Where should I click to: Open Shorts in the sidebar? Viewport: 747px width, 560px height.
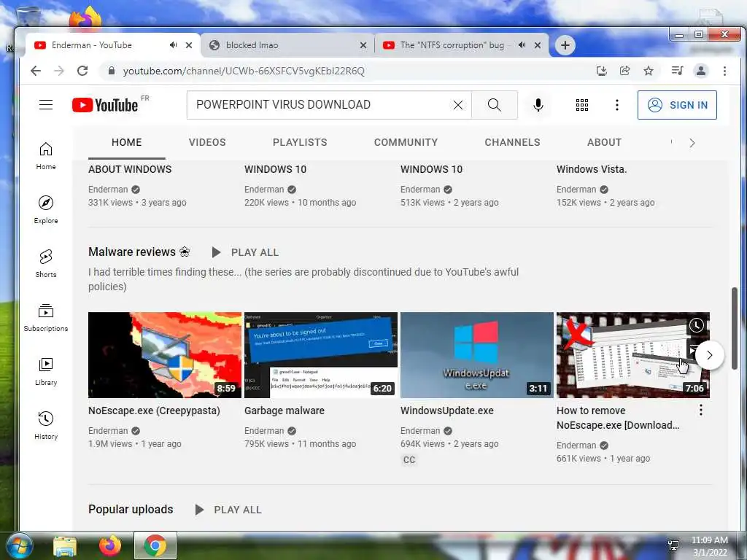(46, 264)
